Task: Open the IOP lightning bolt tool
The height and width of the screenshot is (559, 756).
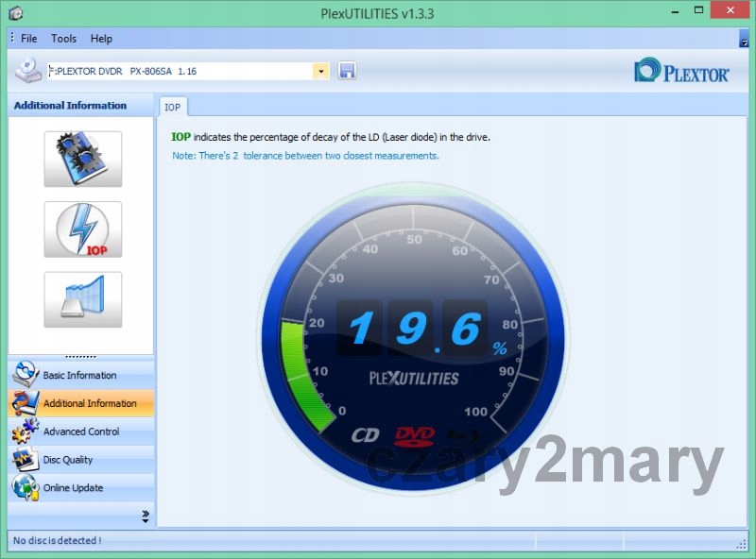Action: click(82, 229)
